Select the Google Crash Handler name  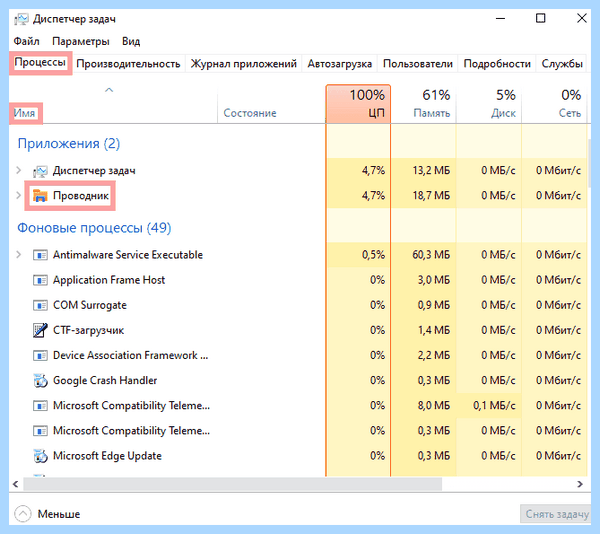point(105,381)
